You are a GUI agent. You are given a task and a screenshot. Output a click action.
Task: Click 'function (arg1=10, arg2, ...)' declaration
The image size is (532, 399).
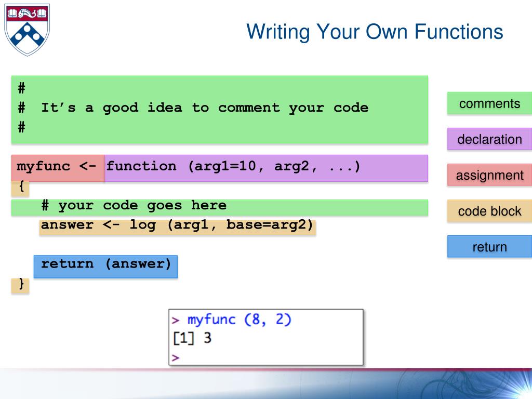click(233, 166)
